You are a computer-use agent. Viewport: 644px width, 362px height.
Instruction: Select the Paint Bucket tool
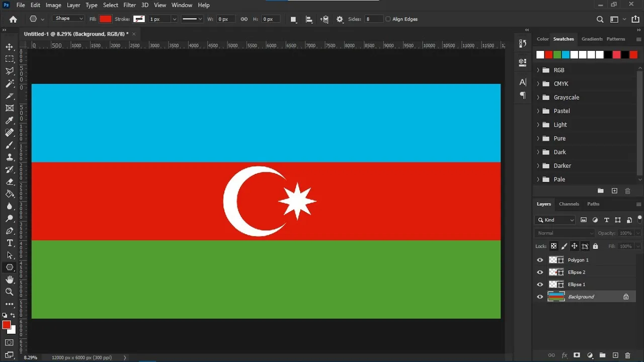[x=10, y=194]
